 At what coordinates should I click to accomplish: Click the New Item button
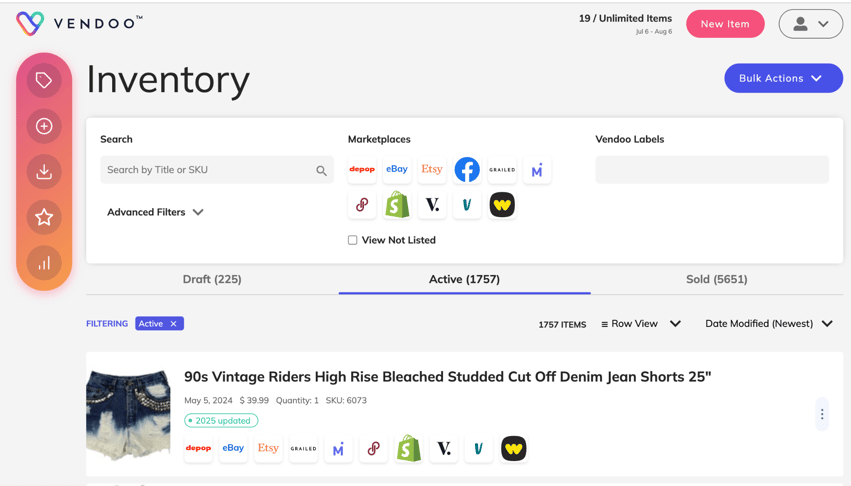tap(725, 24)
